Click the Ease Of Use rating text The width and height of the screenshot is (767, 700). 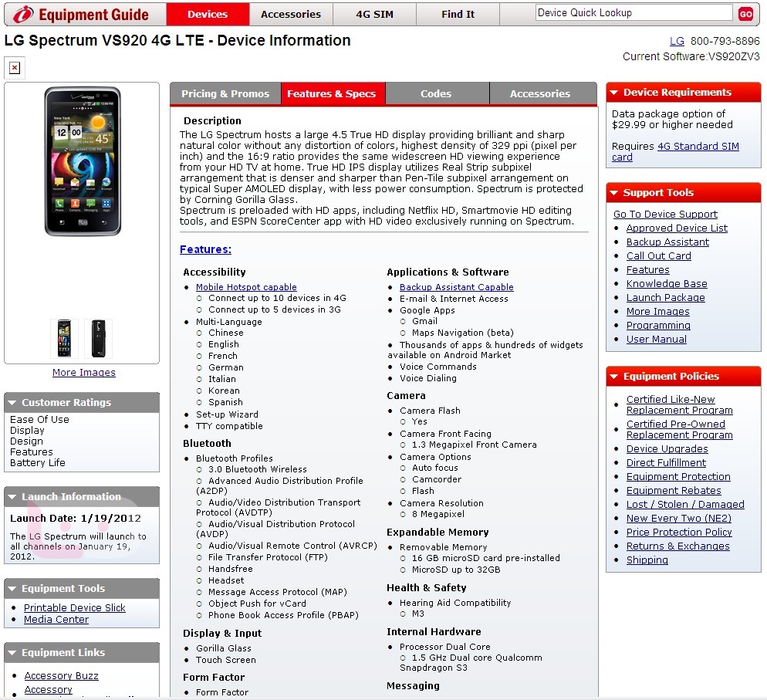pyautogui.click(x=39, y=420)
